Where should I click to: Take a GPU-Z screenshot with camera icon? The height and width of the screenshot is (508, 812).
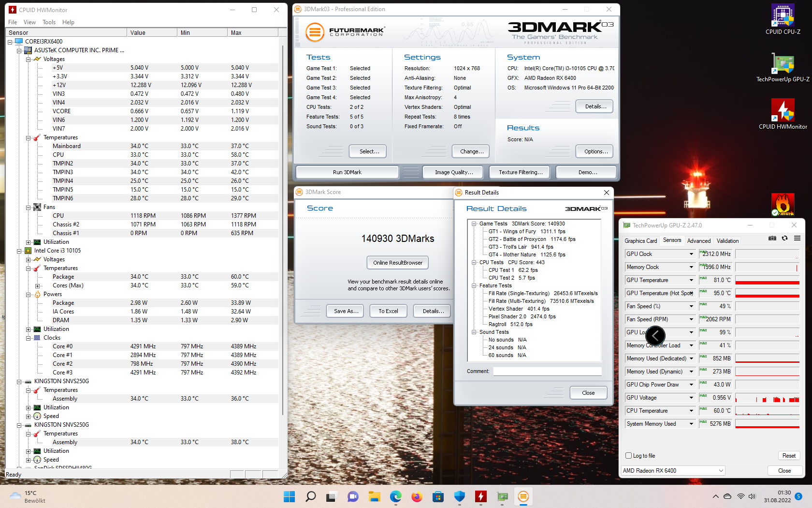772,238
